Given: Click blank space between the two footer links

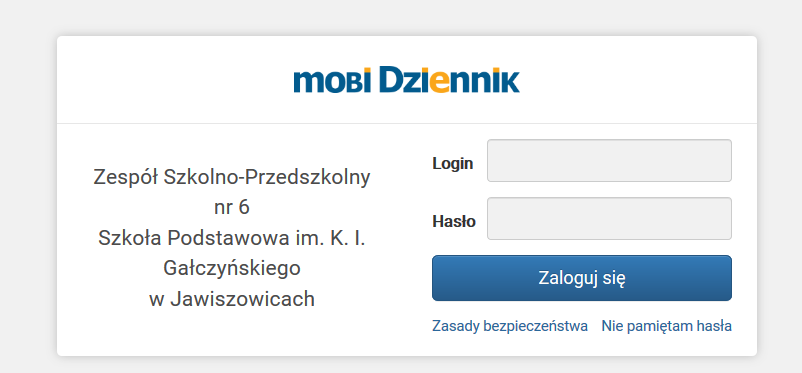Looking at the screenshot, I should click(x=594, y=326).
